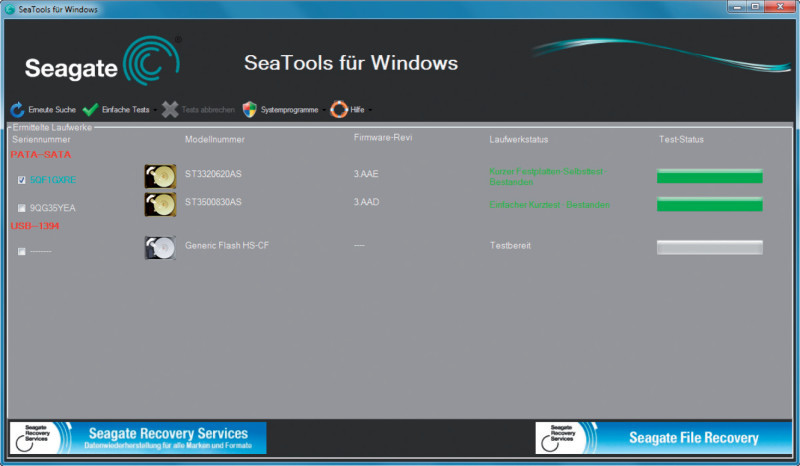Open the Einfache Tests menu label

(x=126, y=110)
